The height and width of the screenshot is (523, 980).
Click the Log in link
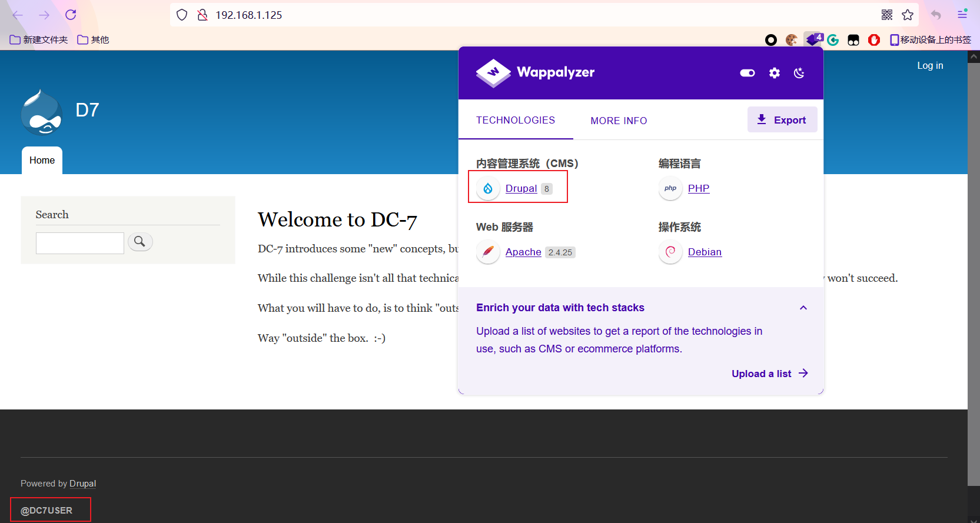(930, 65)
